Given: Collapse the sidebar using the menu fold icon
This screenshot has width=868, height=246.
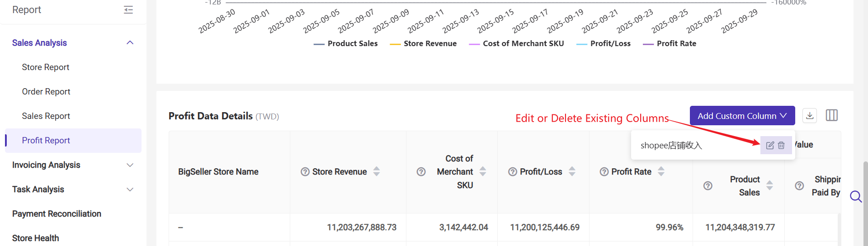Looking at the screenshot, I should pos(128,10).
